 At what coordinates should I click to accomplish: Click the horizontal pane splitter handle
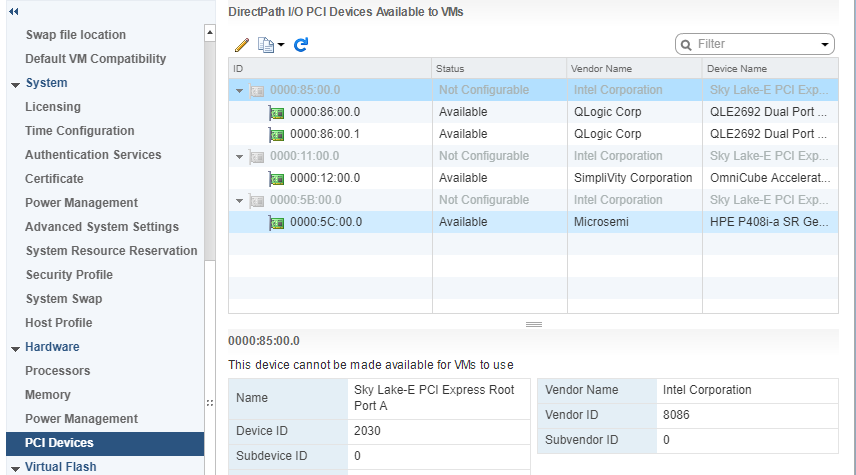pyautogui.click(x=534, y=324)
